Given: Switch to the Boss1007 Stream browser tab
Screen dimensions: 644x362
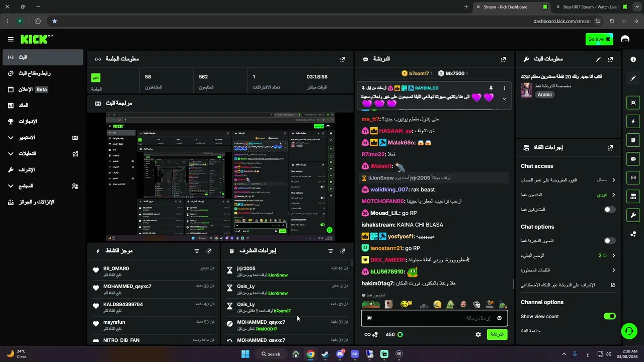Looking at the screenshot, I should (591, 7).
